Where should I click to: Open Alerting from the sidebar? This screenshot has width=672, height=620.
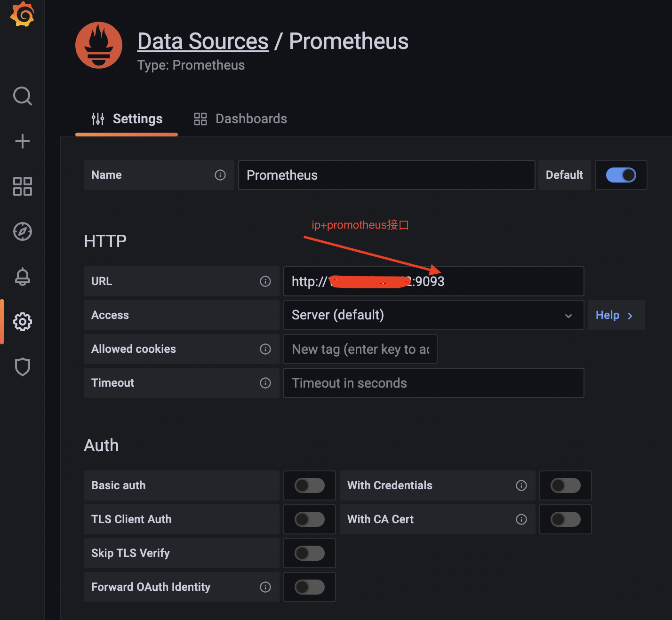(22, 277)
